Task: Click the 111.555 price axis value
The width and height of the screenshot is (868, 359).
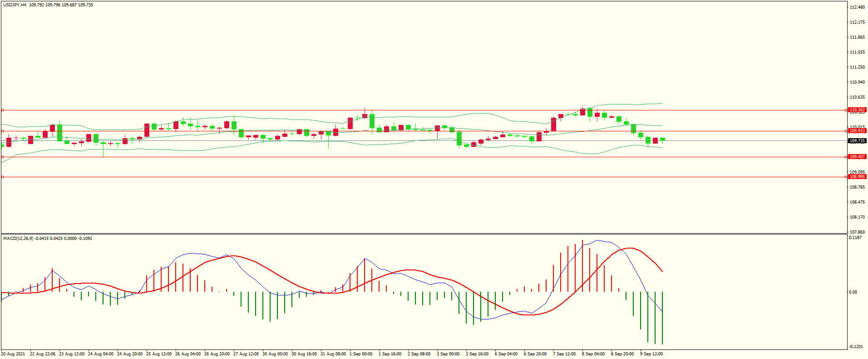Action: coord(857,52)
